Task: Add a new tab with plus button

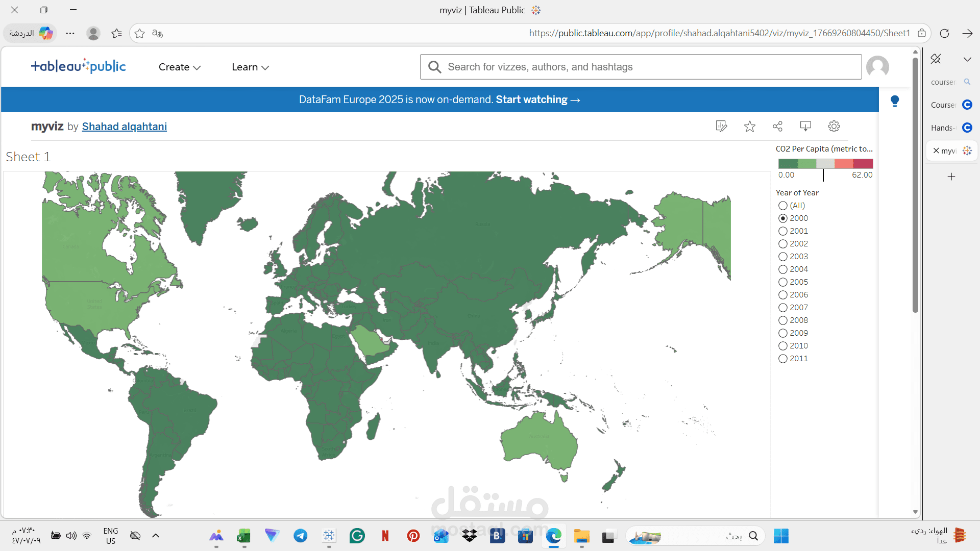Action: [x=951, y=177]
